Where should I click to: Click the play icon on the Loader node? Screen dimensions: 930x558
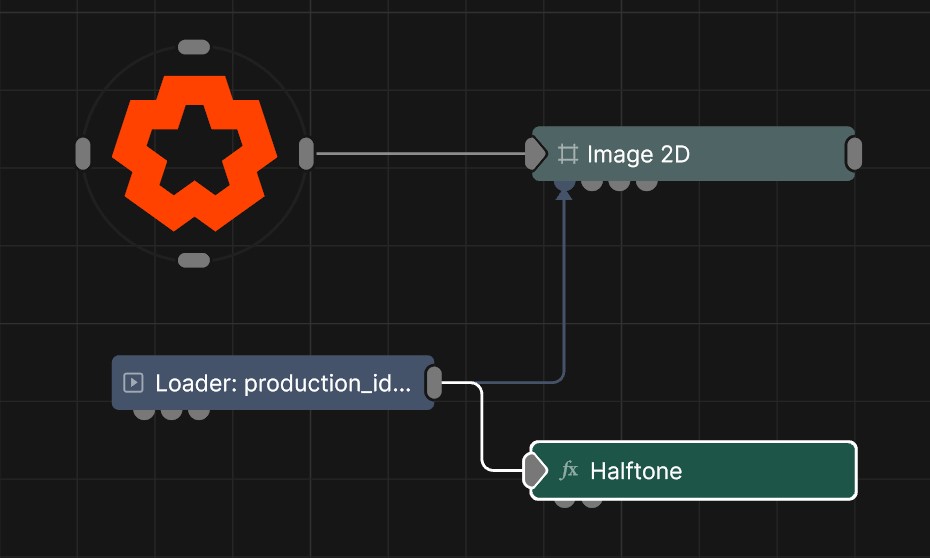pos(133,382)
